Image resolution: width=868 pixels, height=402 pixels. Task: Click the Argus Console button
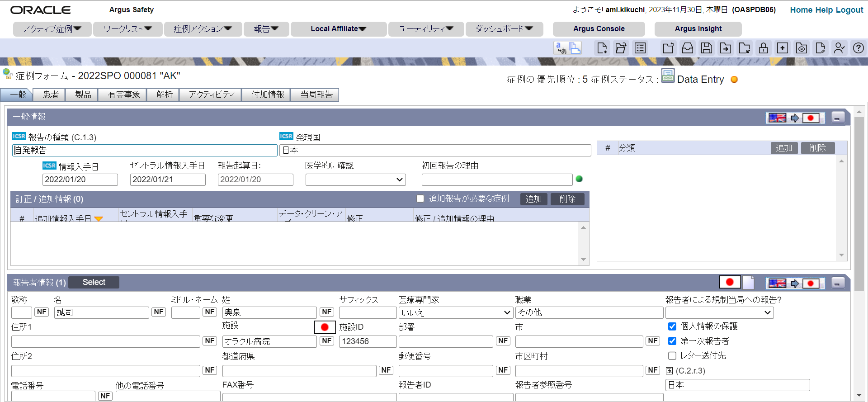click(599, 29)
